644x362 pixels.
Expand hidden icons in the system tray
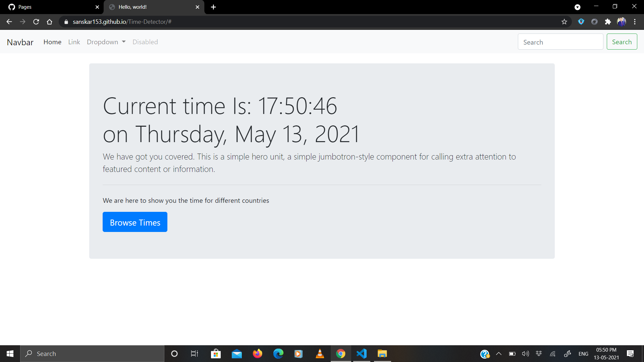coord(499,353)
